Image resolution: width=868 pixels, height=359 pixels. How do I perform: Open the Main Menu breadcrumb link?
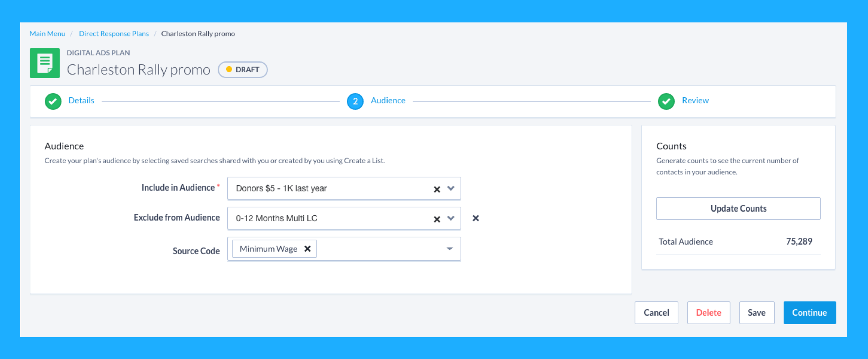[x=47, y=34]
